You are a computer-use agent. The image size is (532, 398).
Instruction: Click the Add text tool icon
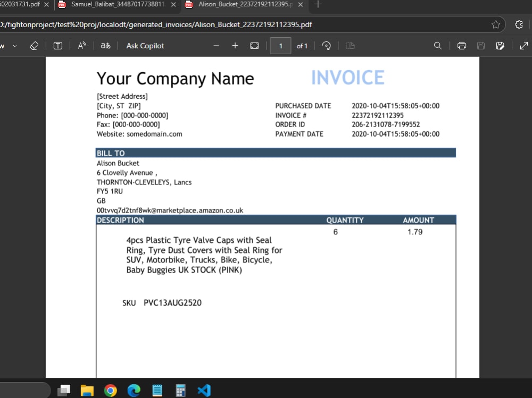tap(58, 46)
